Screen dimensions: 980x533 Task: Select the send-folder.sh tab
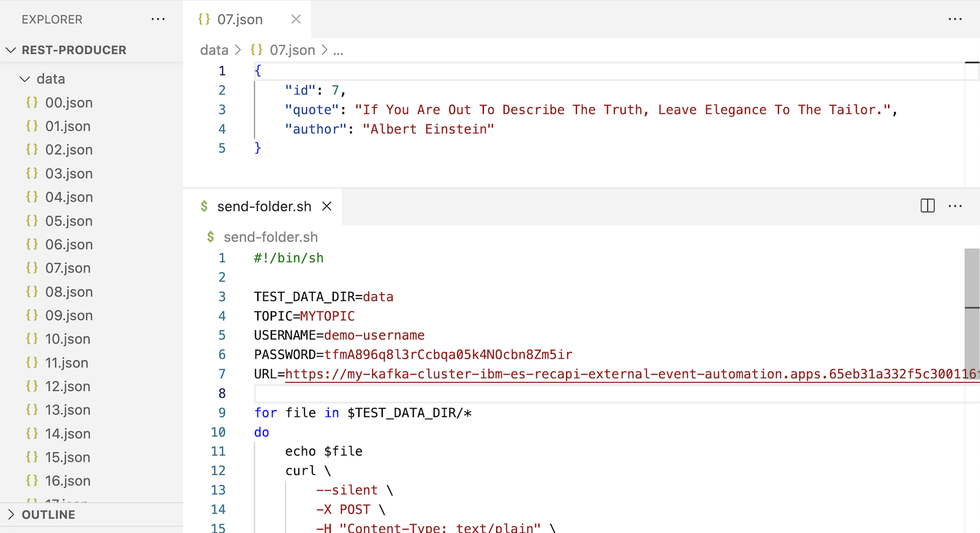(x=264, y=206)
